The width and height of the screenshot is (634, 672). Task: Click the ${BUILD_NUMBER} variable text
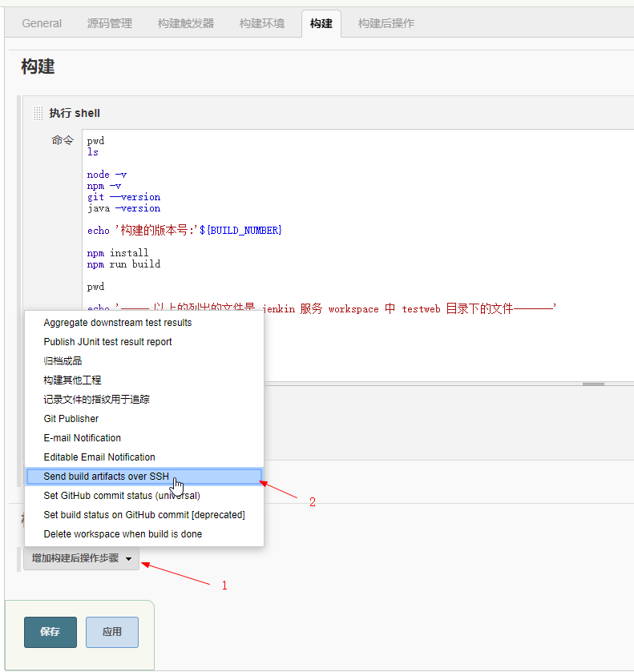pos(240,231)
